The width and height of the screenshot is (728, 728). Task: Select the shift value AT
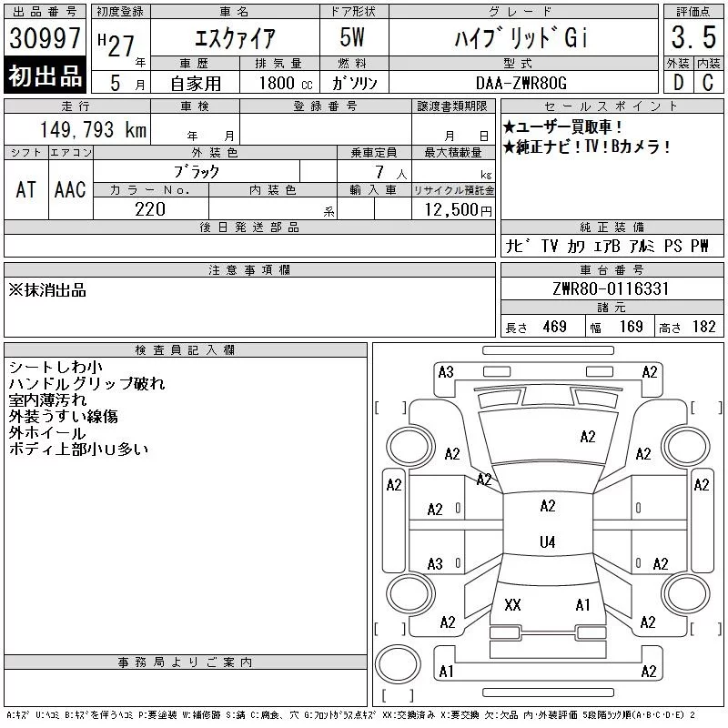[25, 189]
